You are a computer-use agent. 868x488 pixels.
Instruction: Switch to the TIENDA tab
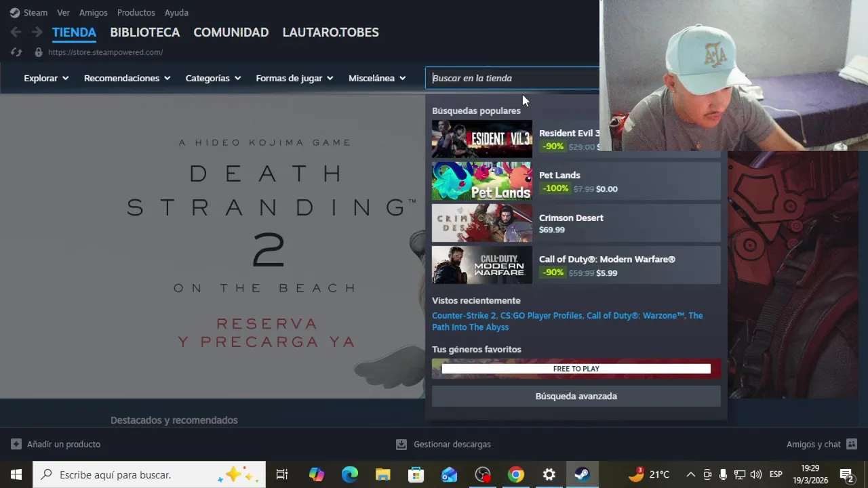pyautogui.click(x=74, y=32)
